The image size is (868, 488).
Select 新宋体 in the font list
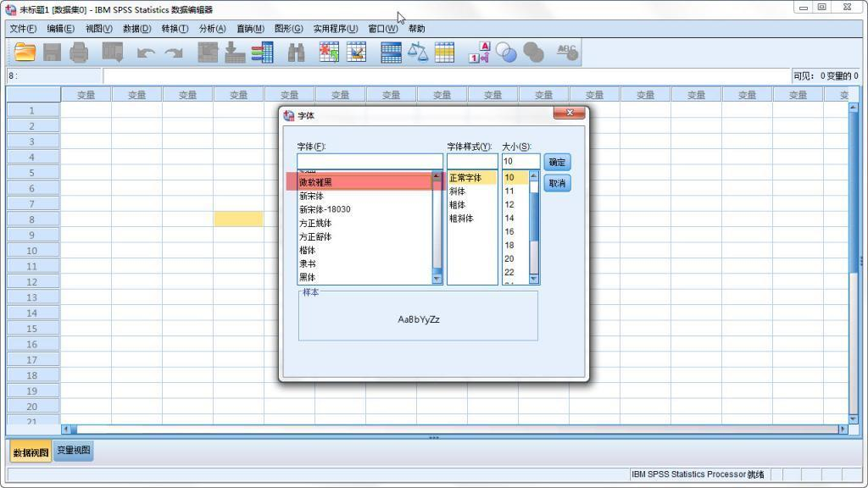pyautogui.click(x=364, y=196)
